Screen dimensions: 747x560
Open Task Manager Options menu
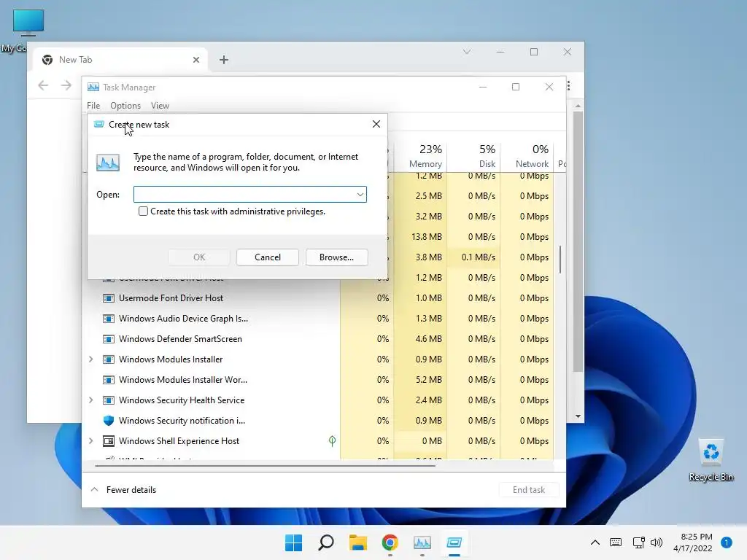(125, 106)
